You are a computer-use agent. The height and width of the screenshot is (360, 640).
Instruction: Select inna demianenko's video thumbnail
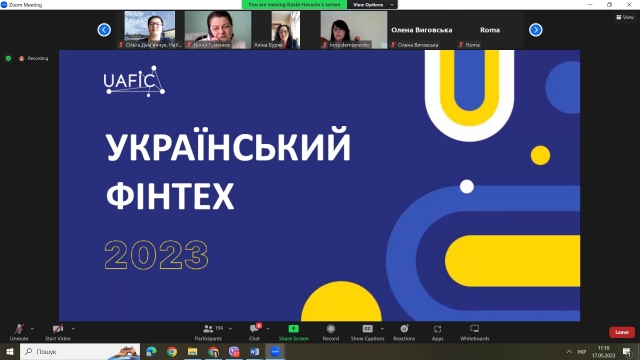pos(353,30)
